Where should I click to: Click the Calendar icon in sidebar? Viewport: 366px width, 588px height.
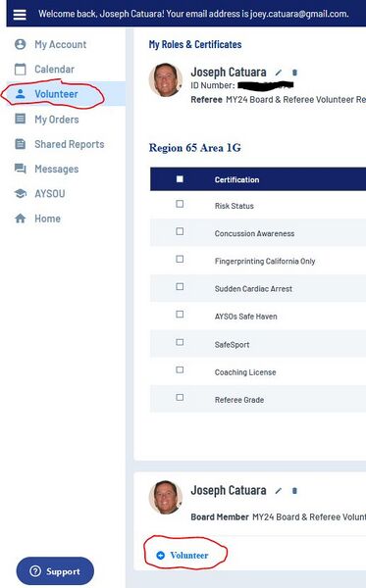(21, 69)
